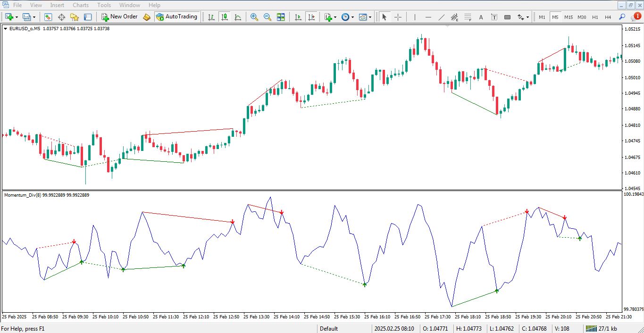Zoom in on the chart
Image resolution: width=644 pixels, height=333 pixels.
[x=254, y=17]
